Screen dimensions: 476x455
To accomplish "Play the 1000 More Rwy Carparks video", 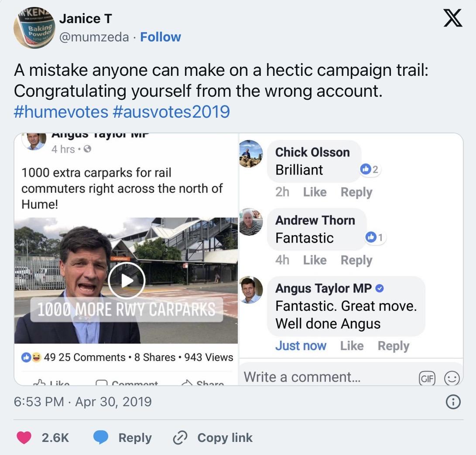I will (127, 281).
